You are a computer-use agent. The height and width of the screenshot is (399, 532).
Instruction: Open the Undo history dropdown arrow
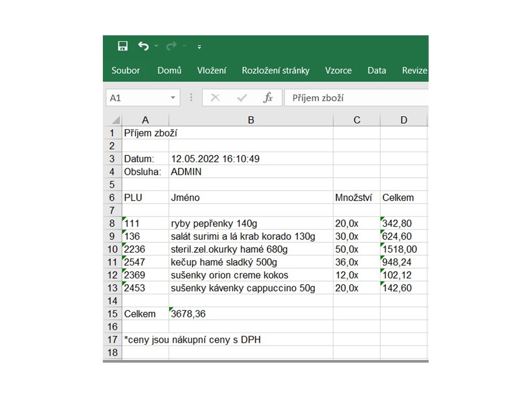(x=156, y=47)
